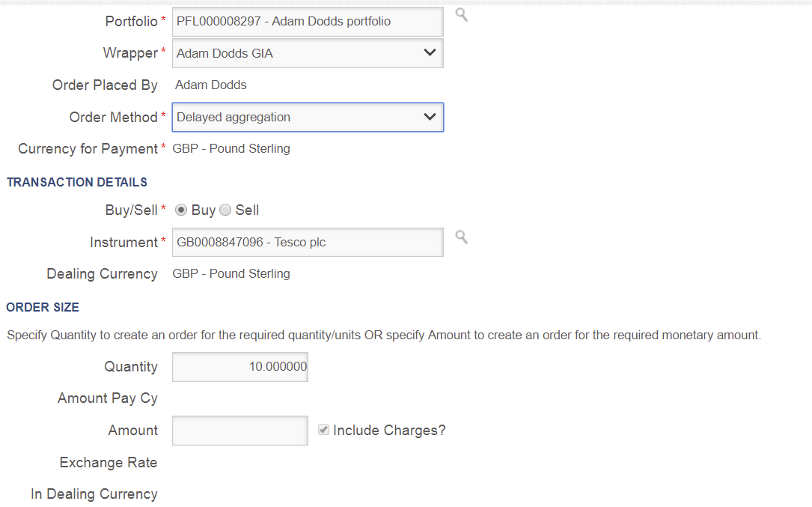Click the Amount Pay Cy label

coord(108,398)
